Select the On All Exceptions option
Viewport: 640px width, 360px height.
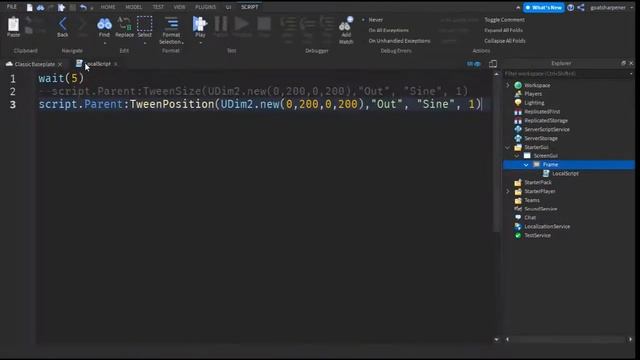388,30
